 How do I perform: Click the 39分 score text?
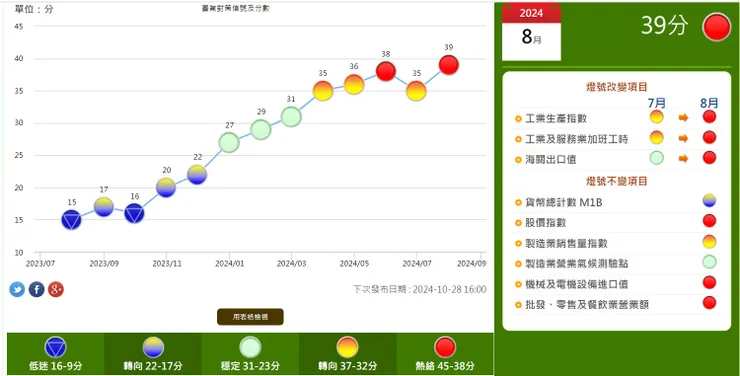click(x=664, y=25)
